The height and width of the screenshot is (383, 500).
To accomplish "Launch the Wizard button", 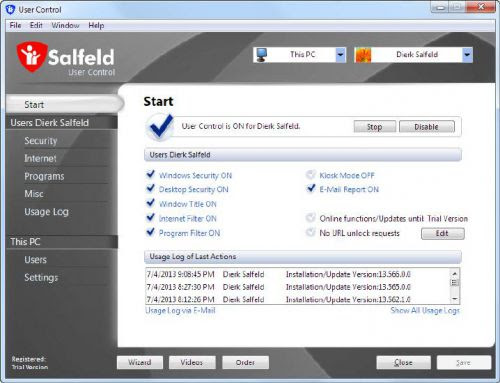I will pos(140,362).
